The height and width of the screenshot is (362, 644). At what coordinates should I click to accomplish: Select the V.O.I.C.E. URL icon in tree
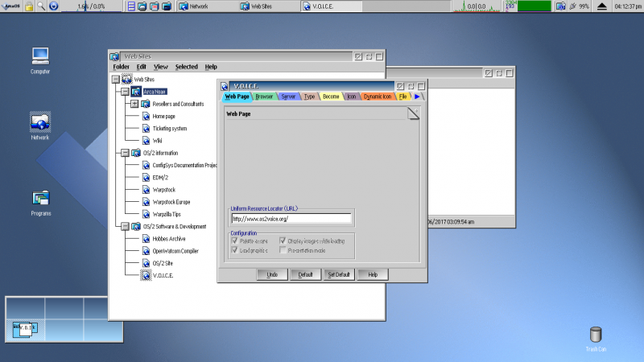click(x=146, y=275)
